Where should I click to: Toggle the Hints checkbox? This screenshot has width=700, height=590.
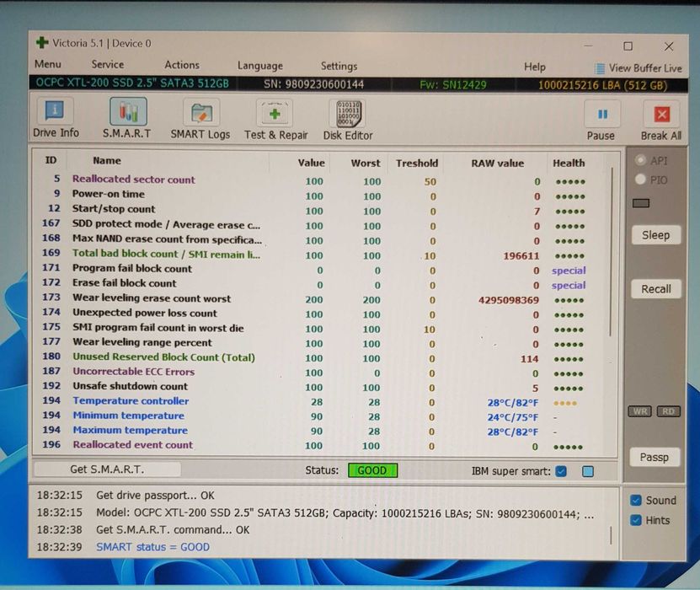point(636,520)
